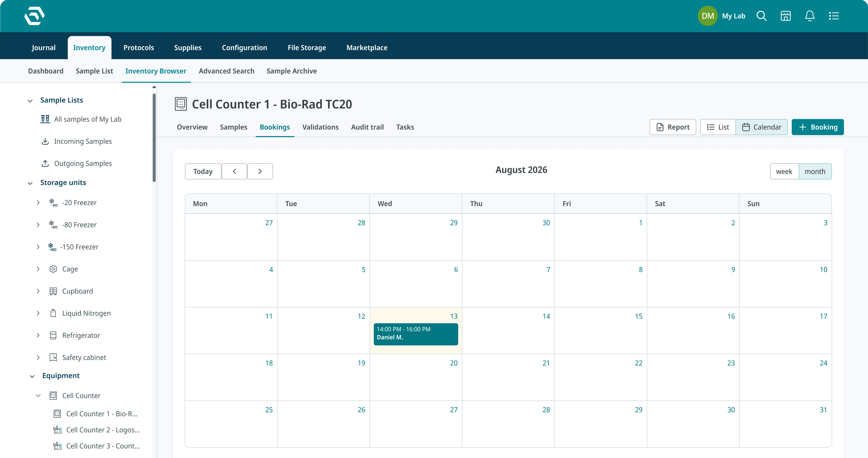The height and width of the screenshot is (458, 868).
Task: Collapse the Sample Lists section
Action: tap(30, 101)
